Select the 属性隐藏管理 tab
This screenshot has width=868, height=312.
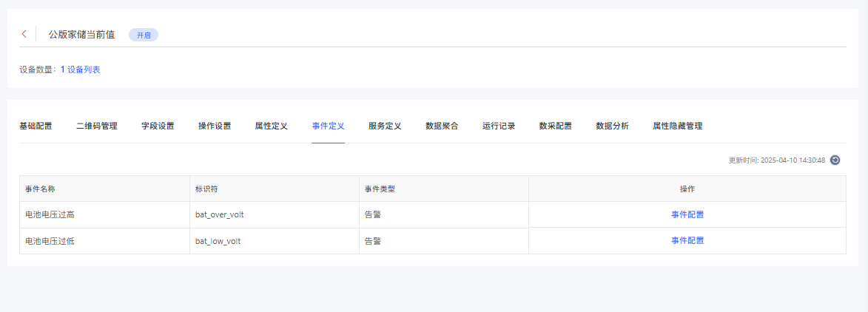click(677, 126)
